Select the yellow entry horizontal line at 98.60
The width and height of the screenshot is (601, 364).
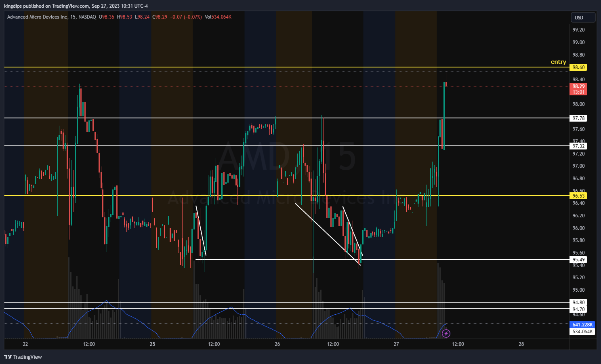click(287, 67)
